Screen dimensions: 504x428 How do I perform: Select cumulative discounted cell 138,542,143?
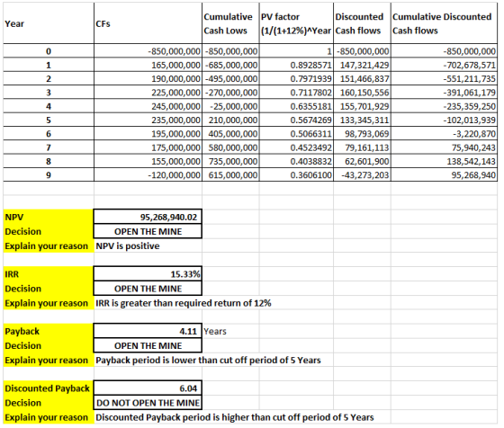(x=445, y=161)
